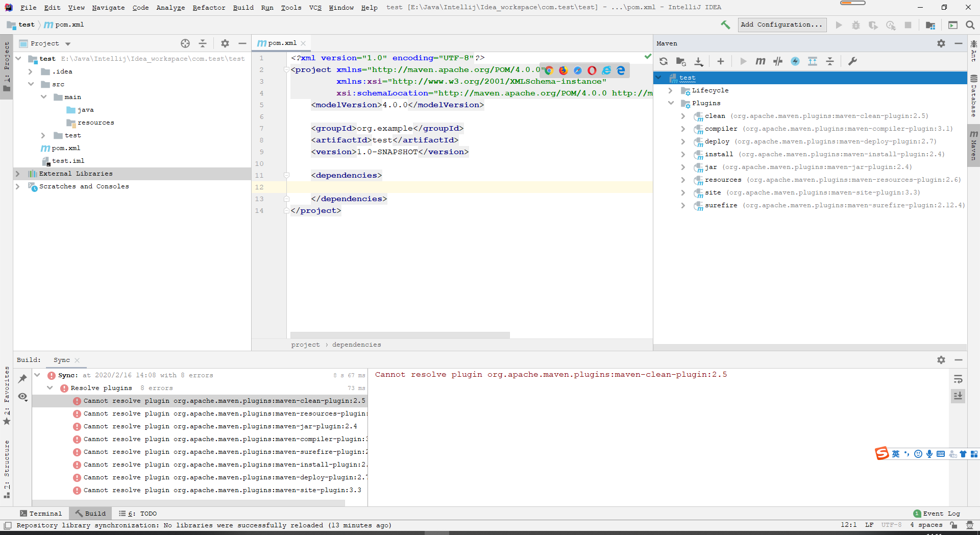This screenshot has width=980, height=535.
Task: Click the Search Everywhere magnifier
Action: pos(970,25)
